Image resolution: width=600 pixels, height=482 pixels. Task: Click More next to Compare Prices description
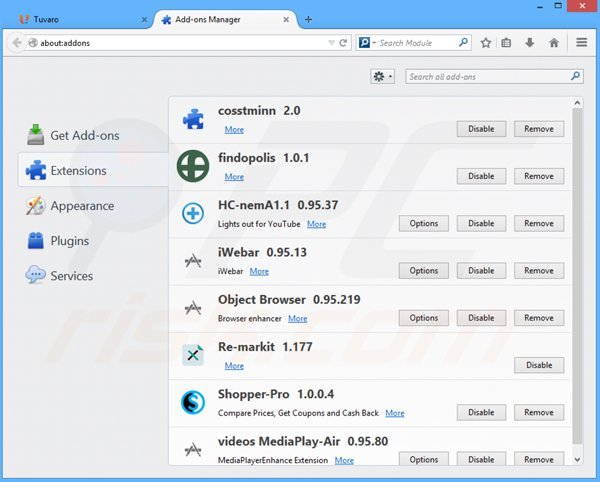pos(395,413)
